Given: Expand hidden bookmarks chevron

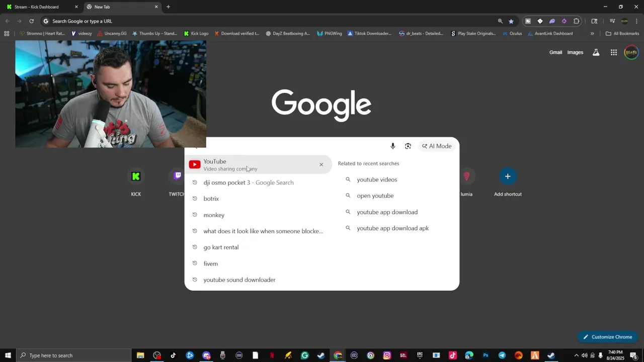Looking at the screenshot, I should click(x=592, y=34).
